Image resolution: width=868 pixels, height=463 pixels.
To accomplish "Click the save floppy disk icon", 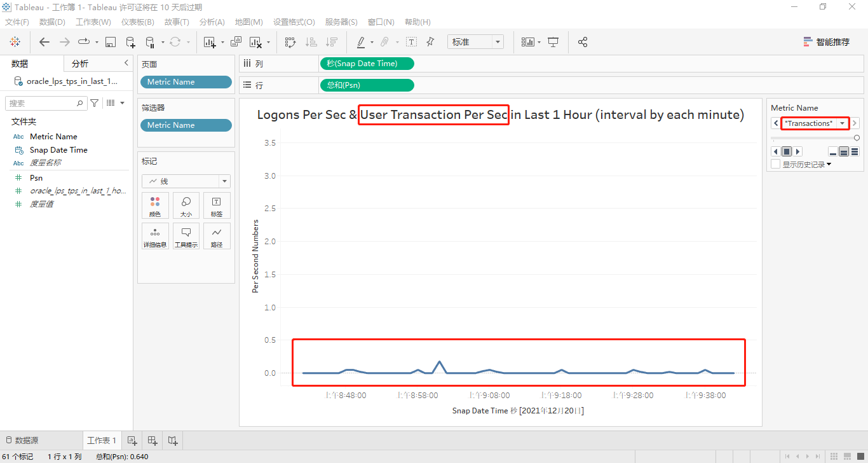I will click(111, 42).
